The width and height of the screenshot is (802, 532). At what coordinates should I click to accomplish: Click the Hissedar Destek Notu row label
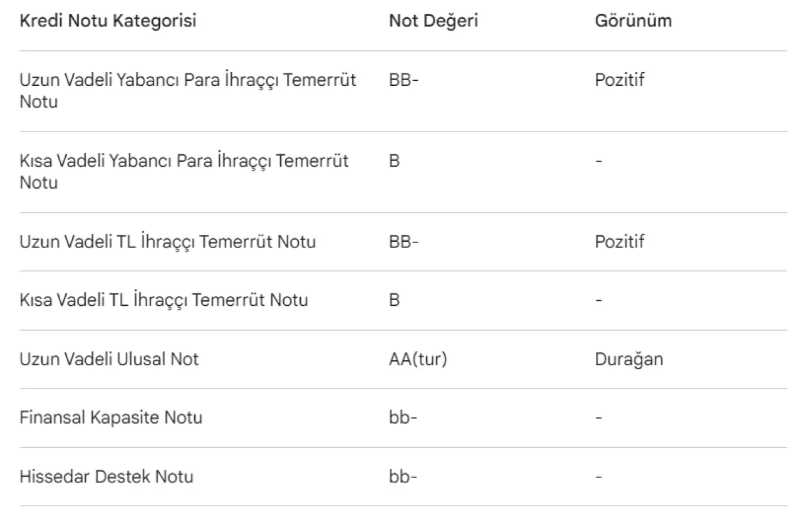point(107,476)
